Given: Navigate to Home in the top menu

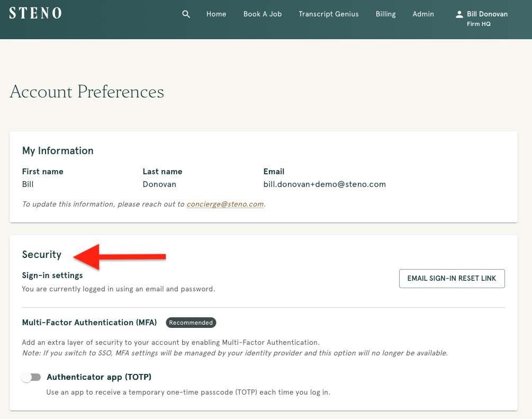Looking at the screenshot, I should tap(216, 14).
